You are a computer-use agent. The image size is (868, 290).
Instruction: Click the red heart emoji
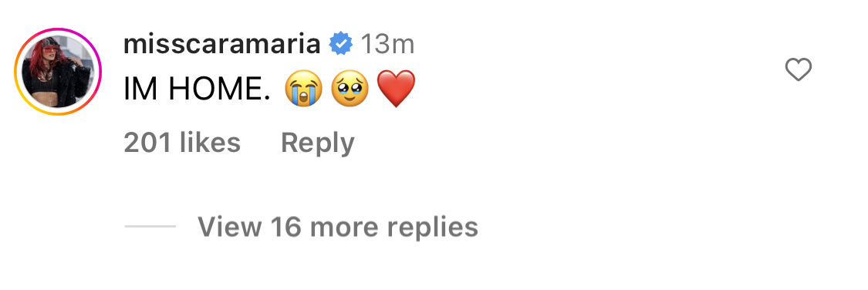(395, 89)
